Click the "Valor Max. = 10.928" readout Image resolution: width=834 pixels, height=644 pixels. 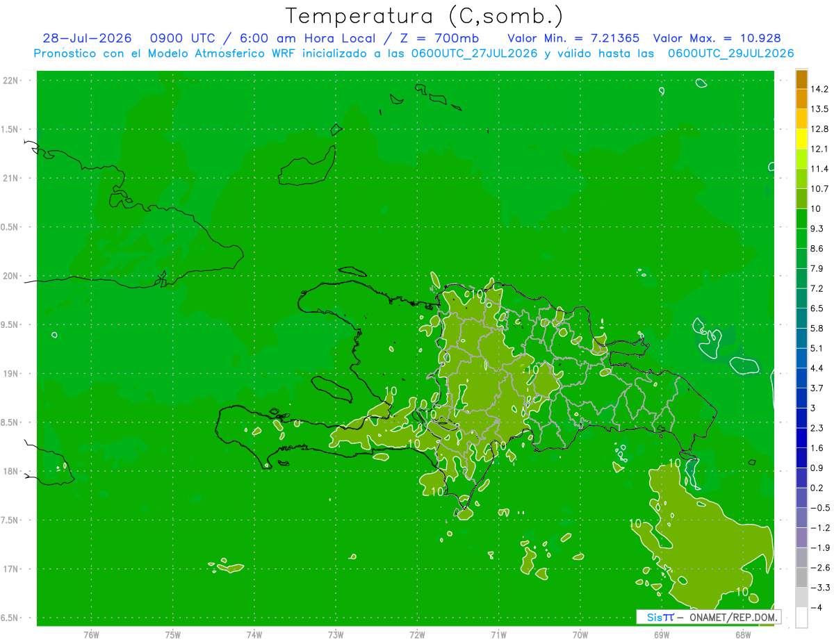tap(717, 38)
